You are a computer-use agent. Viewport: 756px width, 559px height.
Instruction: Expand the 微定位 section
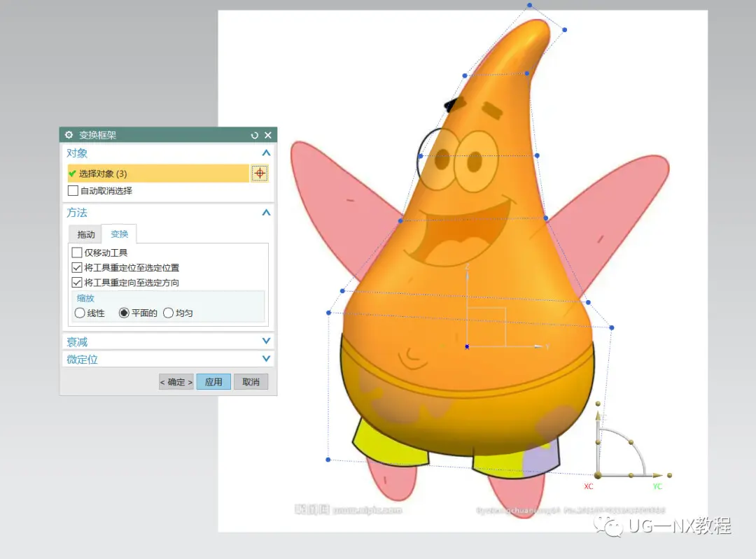266,358
